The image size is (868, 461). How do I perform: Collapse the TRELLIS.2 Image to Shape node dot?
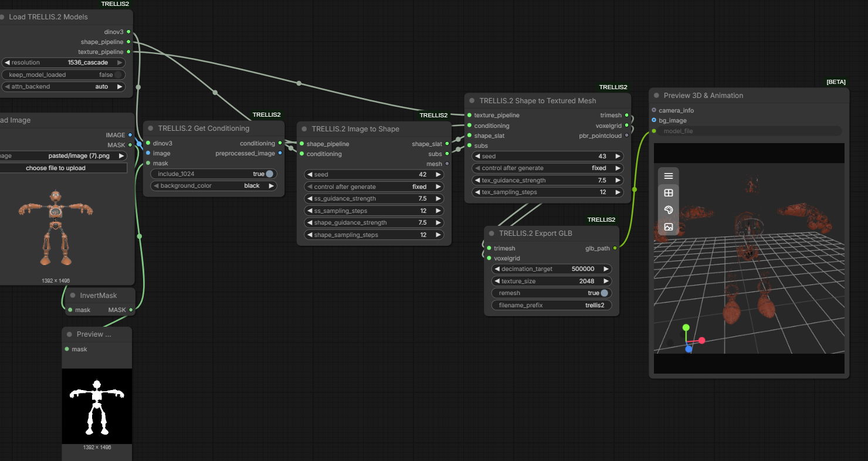click(304, 129)
